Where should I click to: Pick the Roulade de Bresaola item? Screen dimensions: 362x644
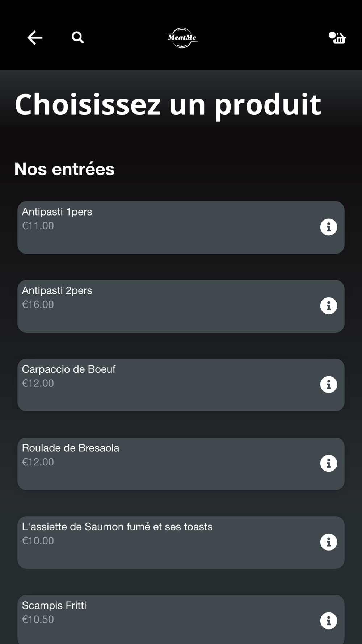click(x=163, y=464)
